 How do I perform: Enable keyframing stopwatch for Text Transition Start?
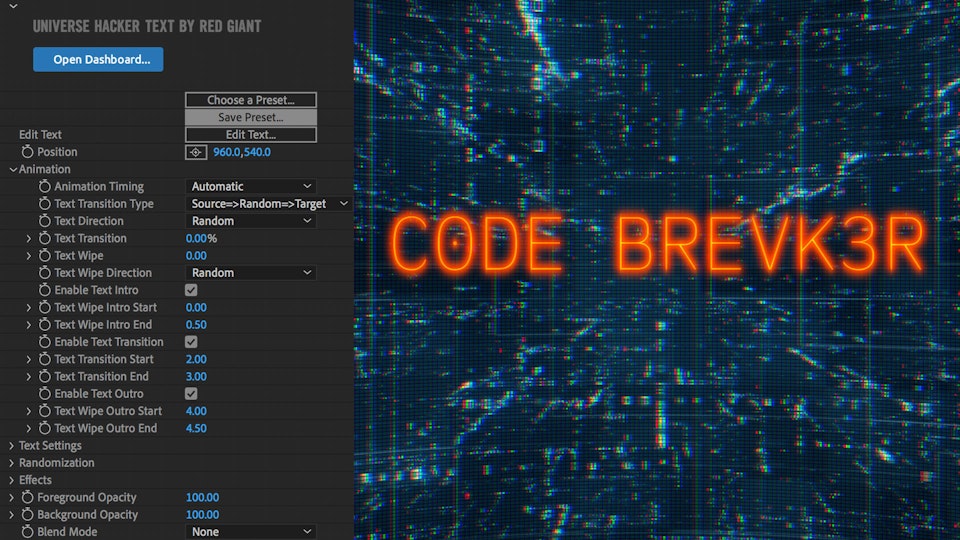click(45, 359)
